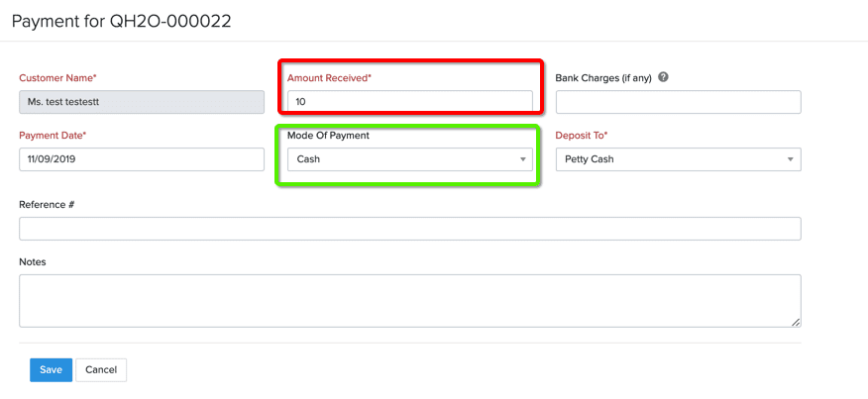Select the Mode Of Payment Cash combo box

click(410, 159)
